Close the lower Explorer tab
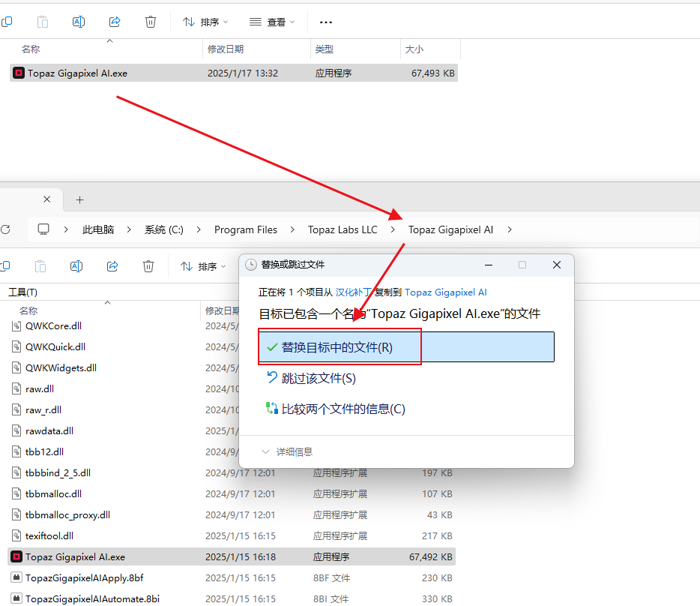This screenshot has width=700, height=606. tap(47, 199)
